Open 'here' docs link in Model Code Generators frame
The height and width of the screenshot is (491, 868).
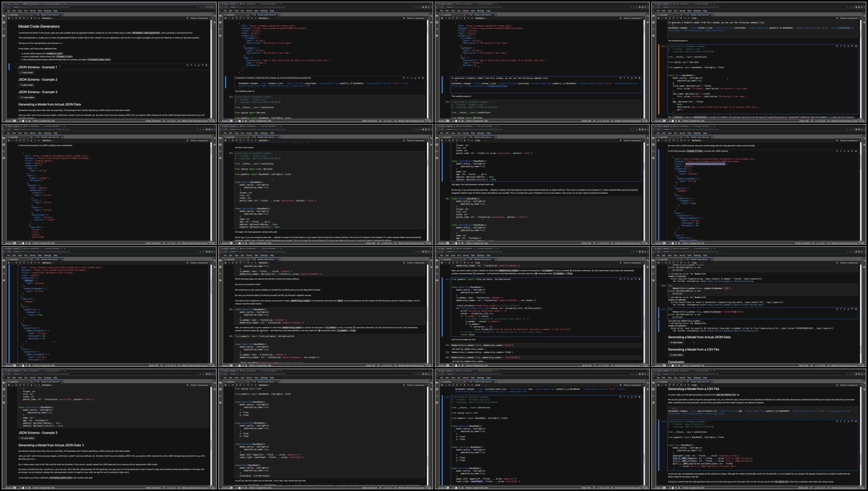(x=60, y=43)
